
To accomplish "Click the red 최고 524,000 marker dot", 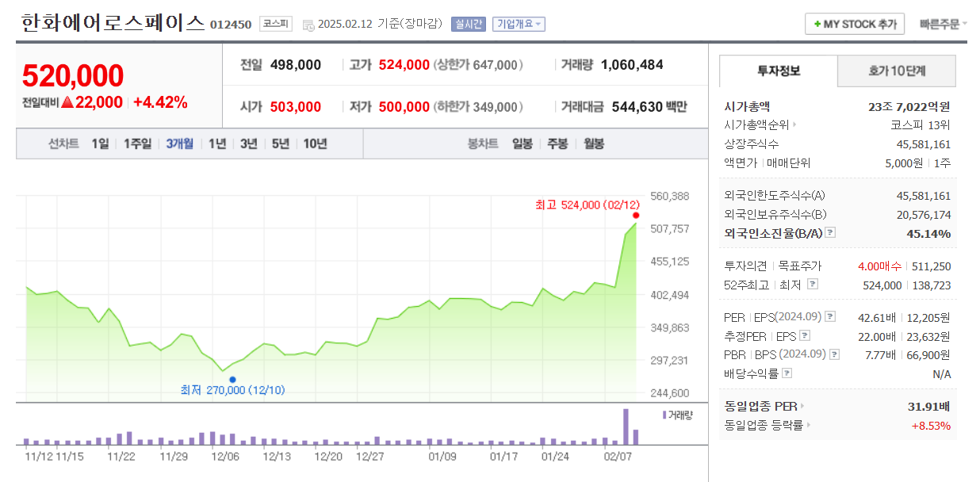I will click(636, 215).
